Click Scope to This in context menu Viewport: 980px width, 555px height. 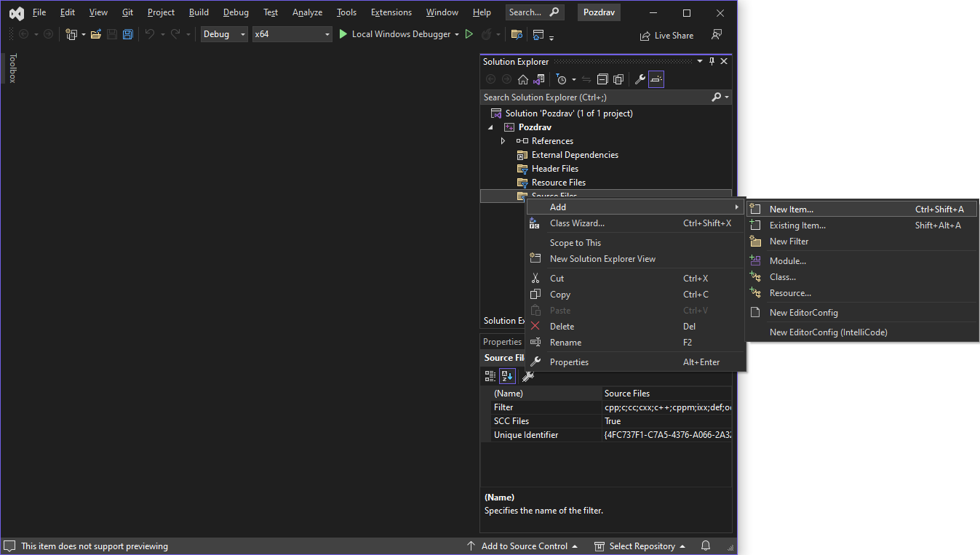pyautogui.click(x=636, y=243)
